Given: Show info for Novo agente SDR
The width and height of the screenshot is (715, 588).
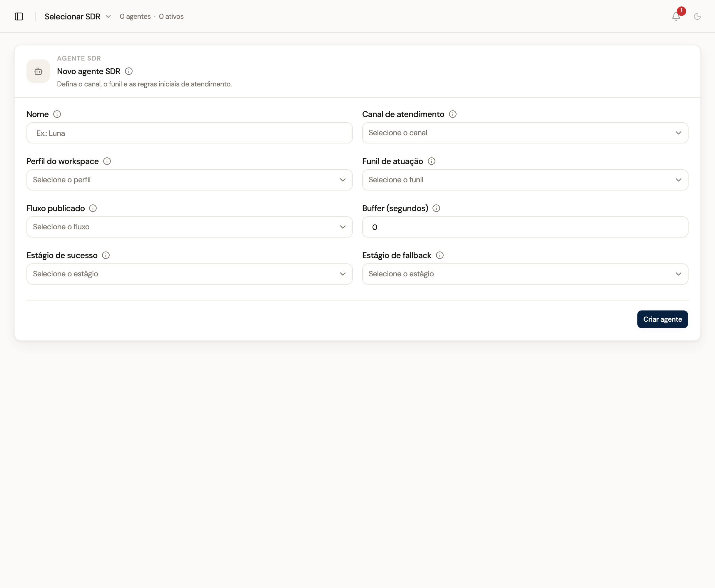Looking at the screenshot, I should click(x=129, y=71).
